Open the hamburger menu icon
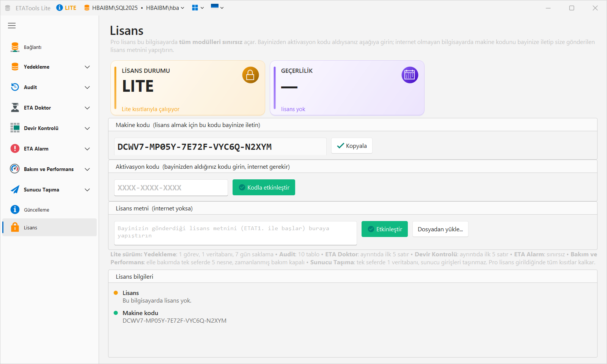Viewport: 607px width, 364px height. tap(12, 26)
